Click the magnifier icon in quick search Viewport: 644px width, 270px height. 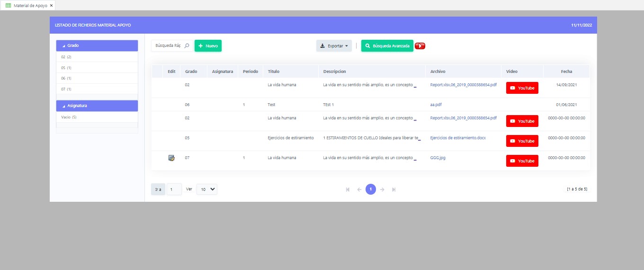point(187,46)
